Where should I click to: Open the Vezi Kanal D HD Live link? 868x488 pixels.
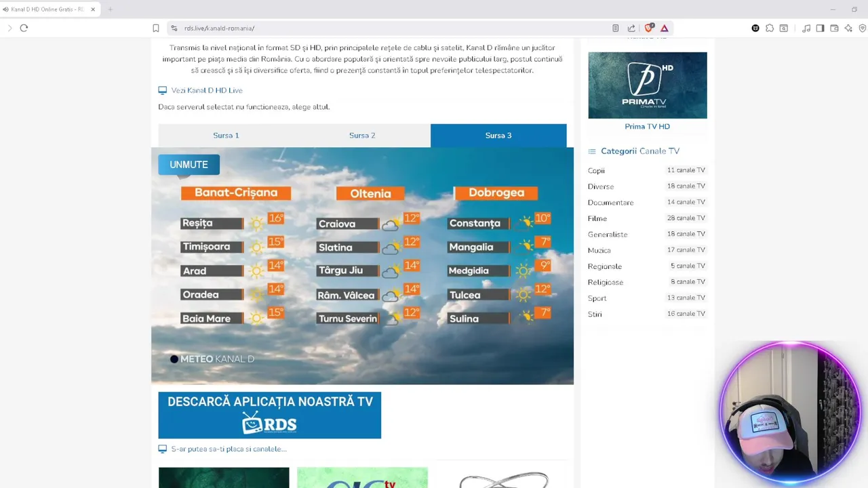tap(207, 90)
